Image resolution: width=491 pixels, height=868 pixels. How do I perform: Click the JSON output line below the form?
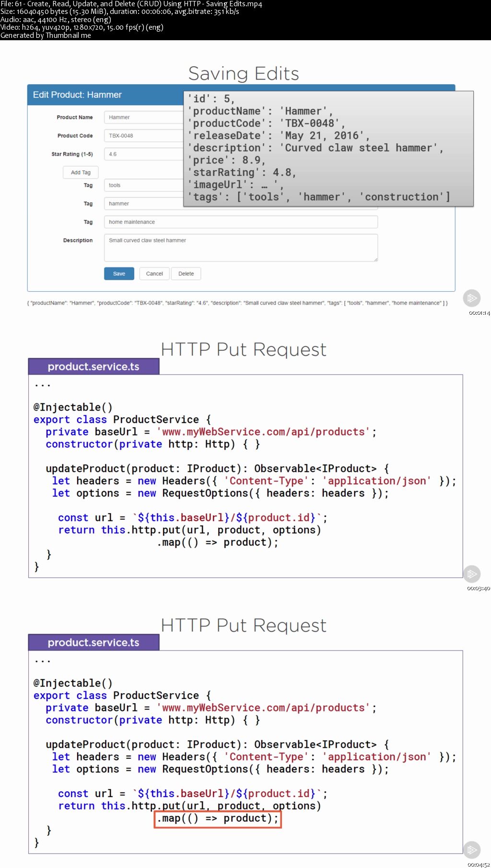237,303
